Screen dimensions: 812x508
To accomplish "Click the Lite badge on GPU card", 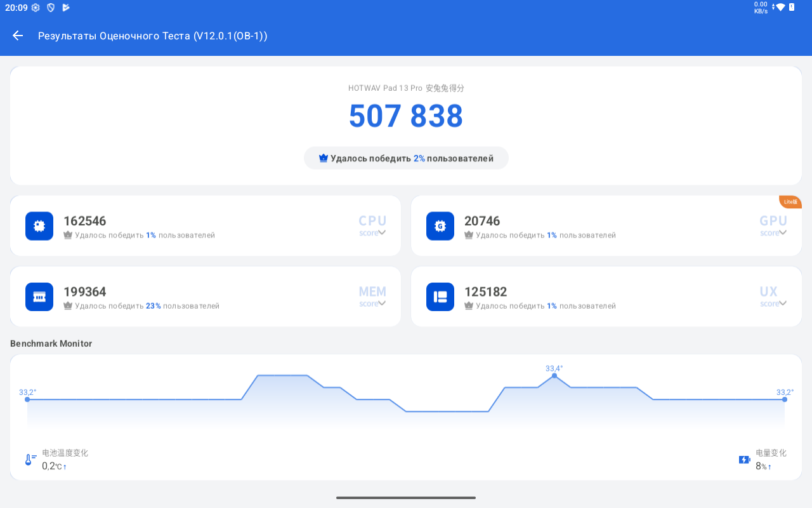I will point(790,202).
